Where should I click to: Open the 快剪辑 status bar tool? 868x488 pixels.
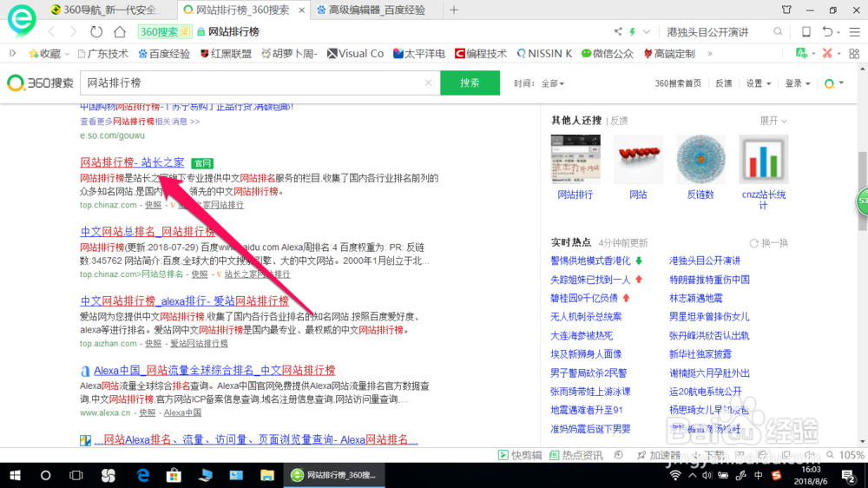click(x=520, y=455)
